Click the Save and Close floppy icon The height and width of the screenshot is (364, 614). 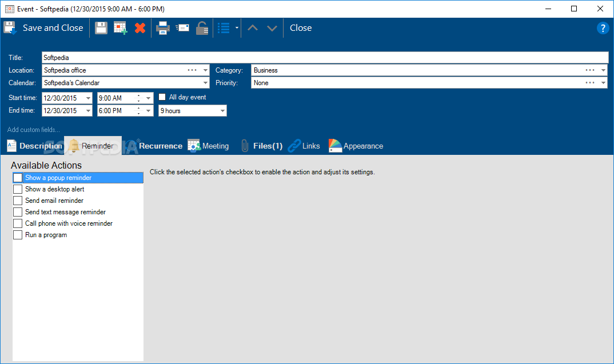point(10,28)
